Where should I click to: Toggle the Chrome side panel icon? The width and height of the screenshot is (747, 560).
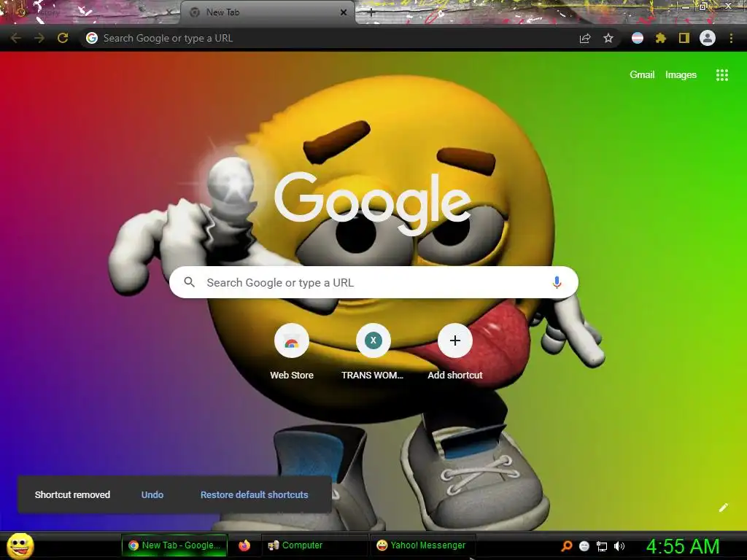[684, 38]
